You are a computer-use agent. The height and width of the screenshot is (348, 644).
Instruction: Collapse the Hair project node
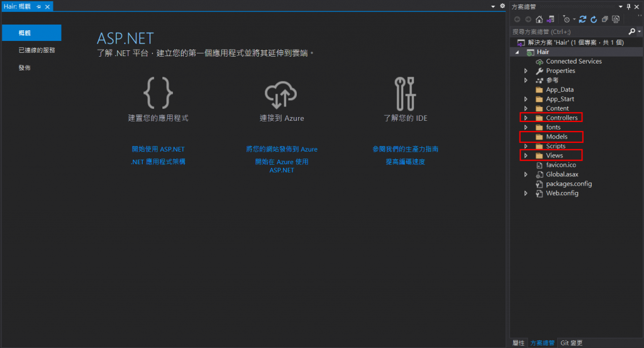point(517,52)
